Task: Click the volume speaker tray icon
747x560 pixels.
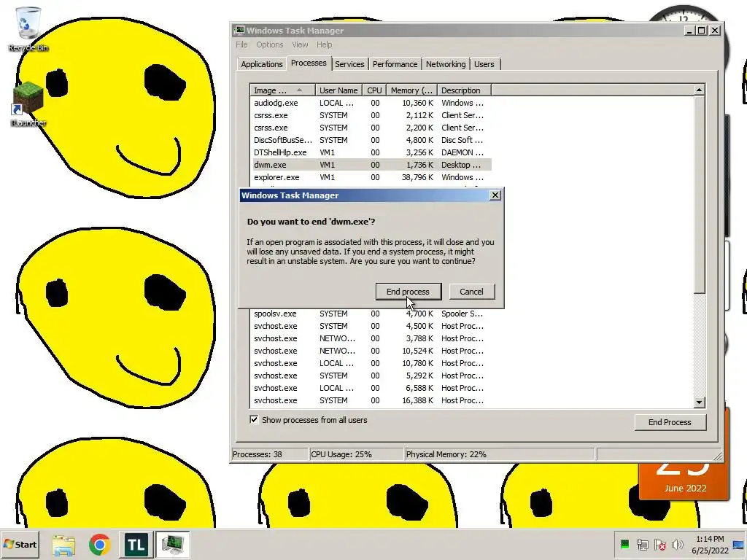Action: [x=677, y=544]
